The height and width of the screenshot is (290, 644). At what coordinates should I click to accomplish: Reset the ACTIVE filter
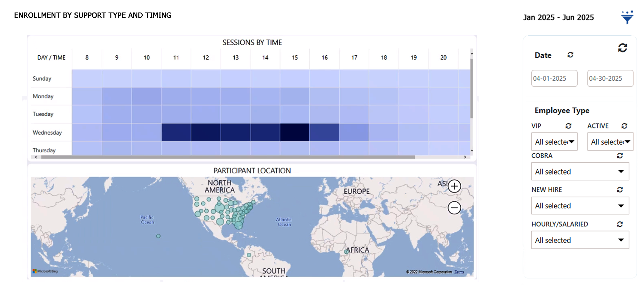(x=624, y=126)
